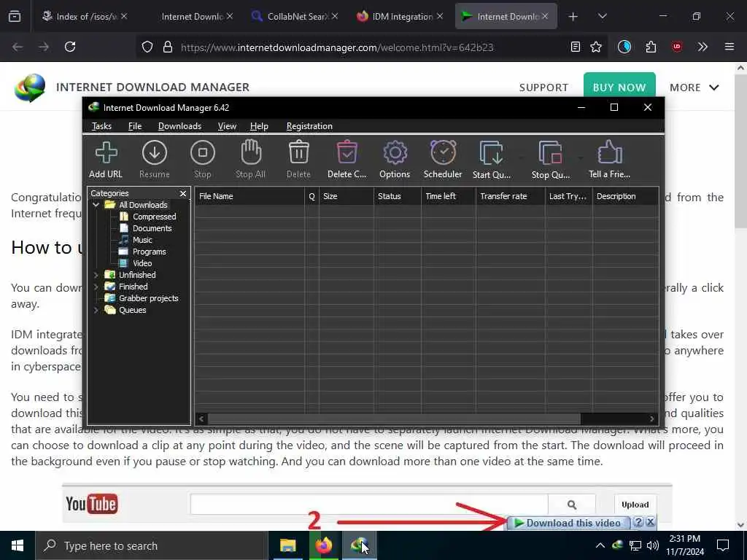Click the browser address bar URL

[337, 47]
